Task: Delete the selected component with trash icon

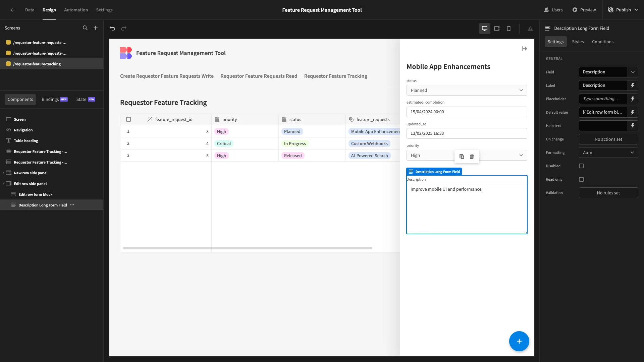Action: (472, 157)
